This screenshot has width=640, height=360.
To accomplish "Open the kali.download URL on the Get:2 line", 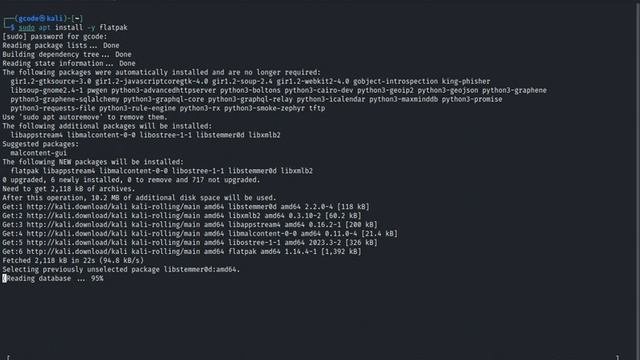I will coord(77,216).
